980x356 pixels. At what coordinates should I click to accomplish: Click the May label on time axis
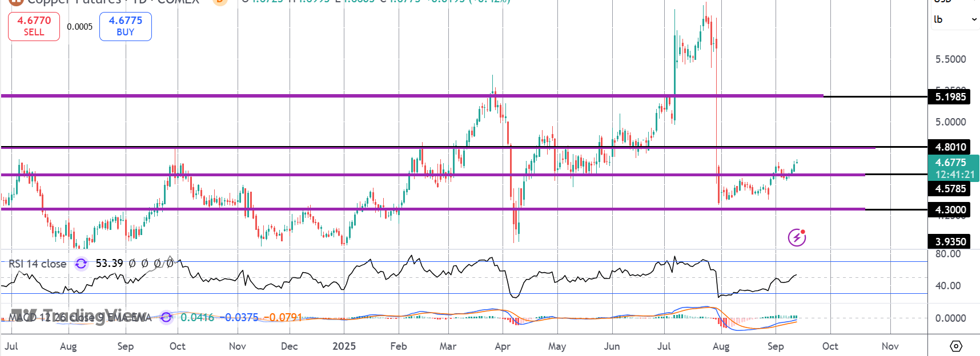557,346
